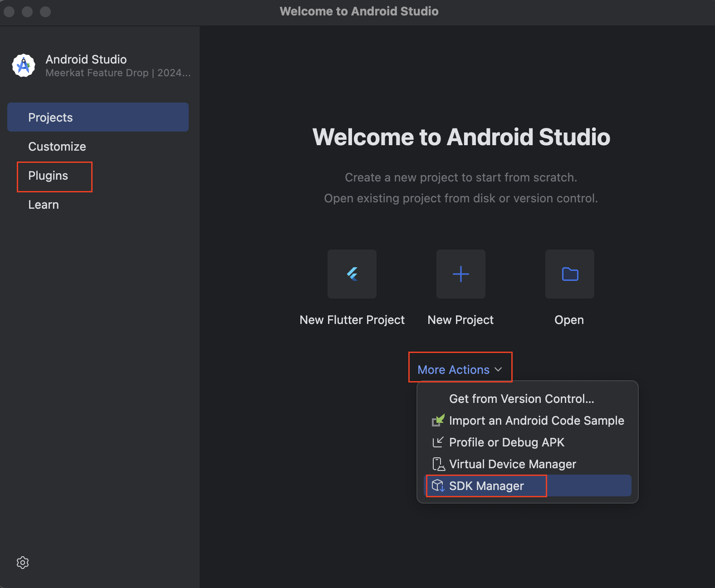Click the Import Android Code Sample icon
The image size is (715, 588).
tap(438, 420)
